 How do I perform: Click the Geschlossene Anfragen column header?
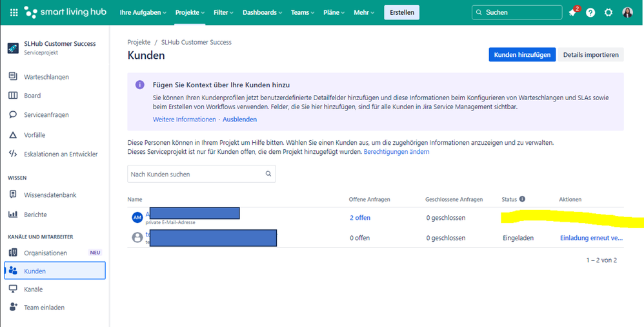(x=454, y=199)
